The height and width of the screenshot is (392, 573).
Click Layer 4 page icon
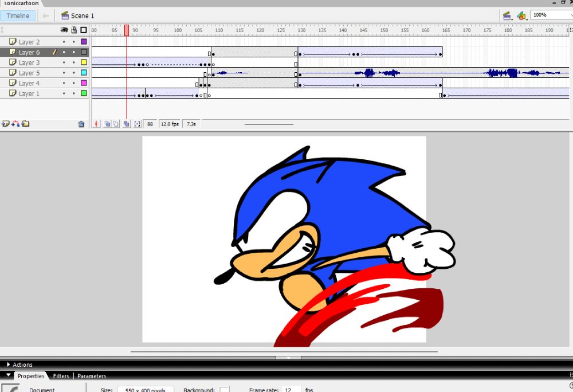13,83
